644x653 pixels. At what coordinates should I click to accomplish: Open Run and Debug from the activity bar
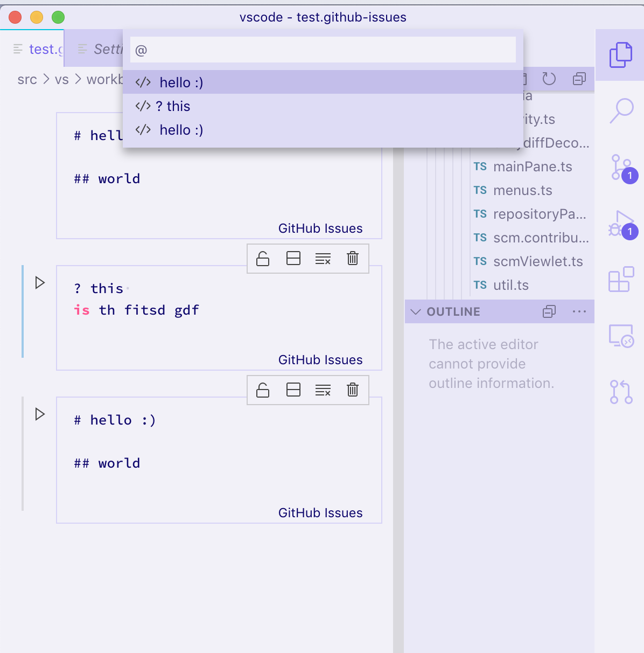pos(620,224)
